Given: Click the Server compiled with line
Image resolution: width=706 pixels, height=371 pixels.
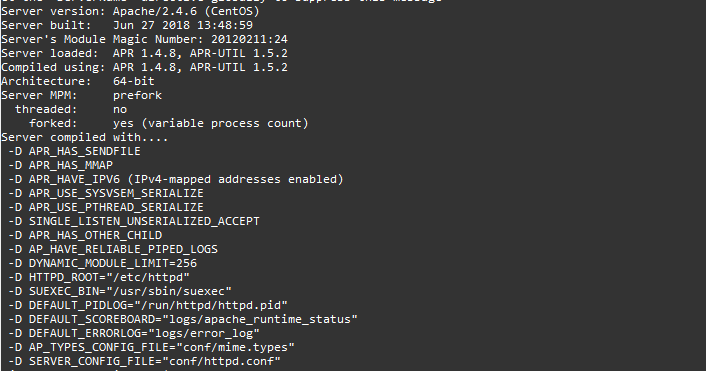Looking at the screenshot, I should click(85, 137).
